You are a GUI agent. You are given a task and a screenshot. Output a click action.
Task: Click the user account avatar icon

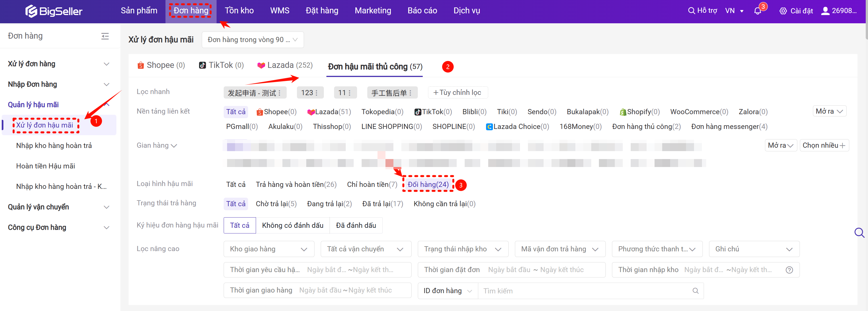[825, 11]
